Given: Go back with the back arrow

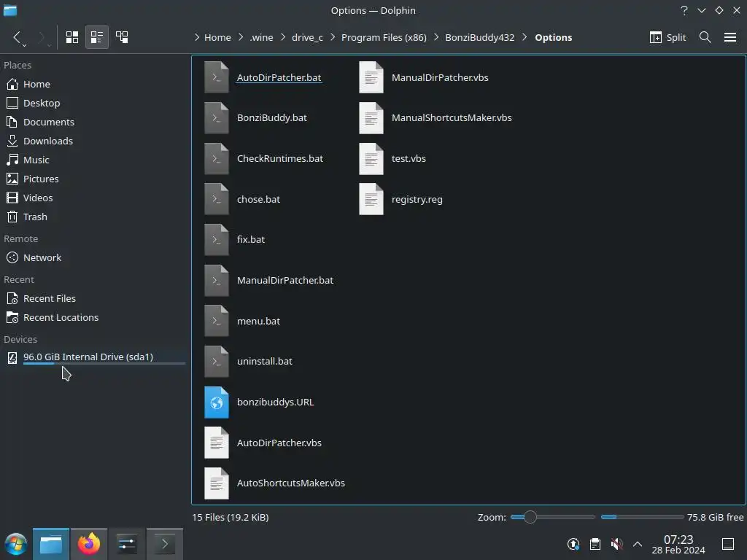Looking at the screenshot, I should tap(17, 37).
